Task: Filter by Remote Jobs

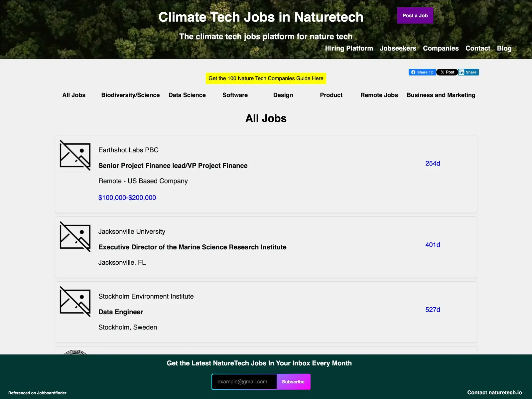Action: (379, 95)
